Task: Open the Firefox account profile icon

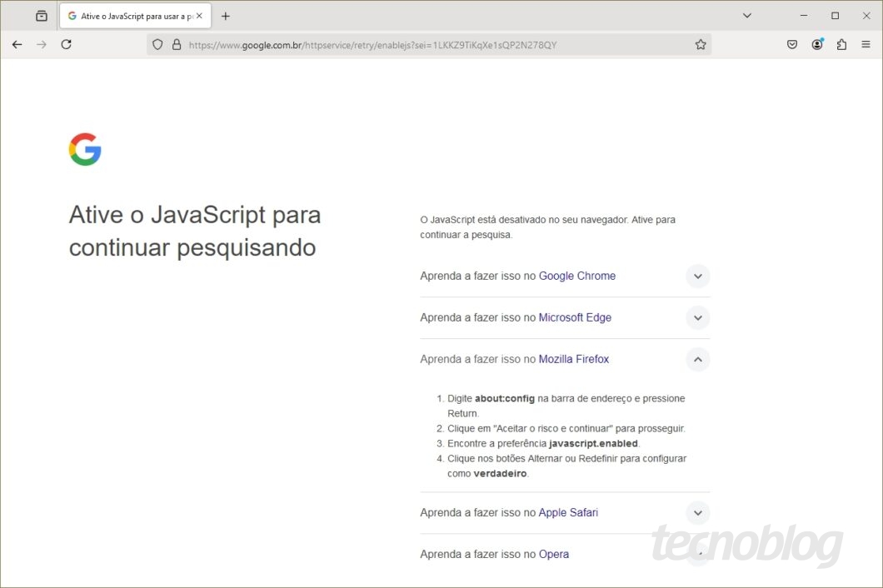Action: (x=817, y=44)
